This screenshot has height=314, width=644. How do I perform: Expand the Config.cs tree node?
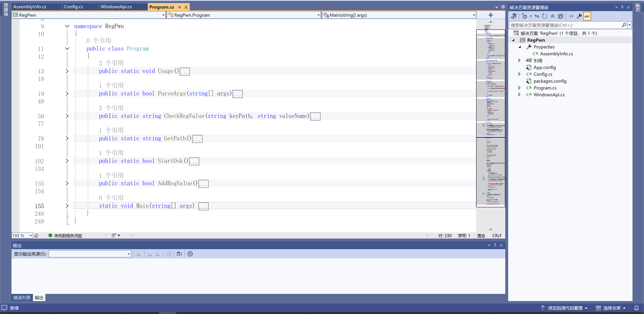pos(519,74)
